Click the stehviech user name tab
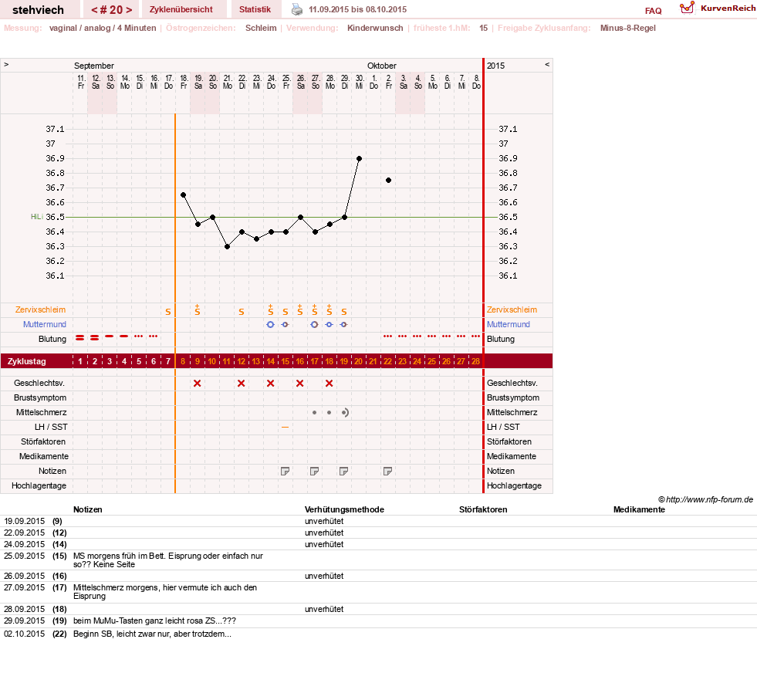Screen dimensions: 757x700 (38, 10)
